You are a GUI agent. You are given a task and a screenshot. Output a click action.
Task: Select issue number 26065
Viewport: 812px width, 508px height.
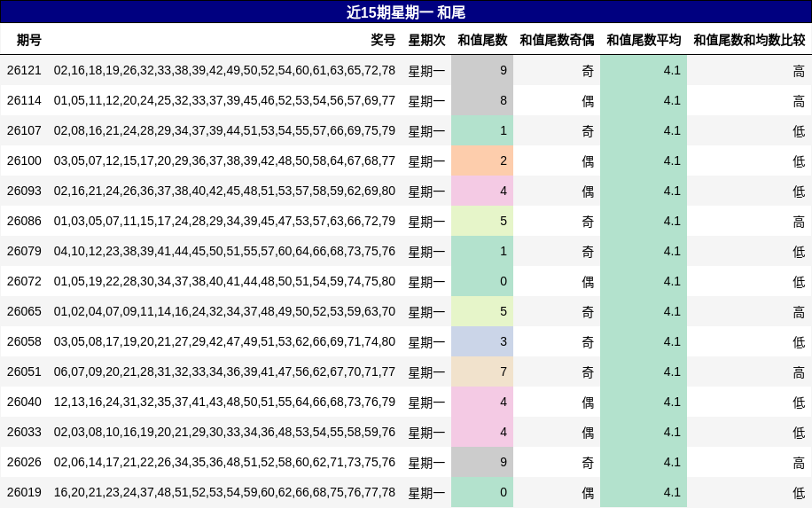pyautogui.click(x=24, y=311)
